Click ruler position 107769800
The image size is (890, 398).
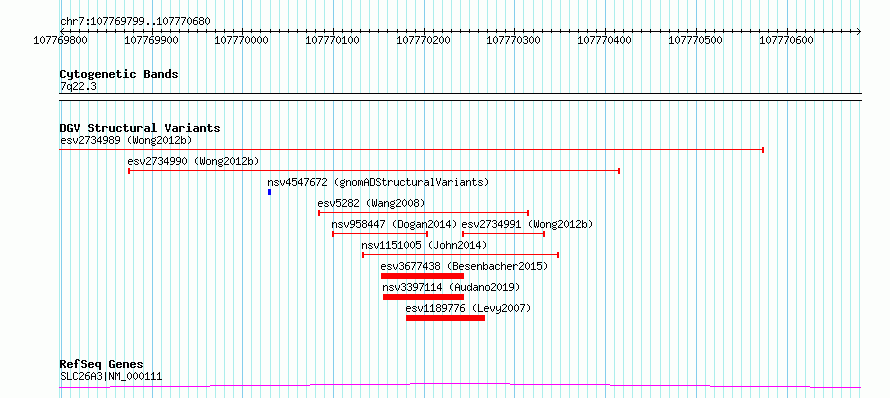(60, 40)
